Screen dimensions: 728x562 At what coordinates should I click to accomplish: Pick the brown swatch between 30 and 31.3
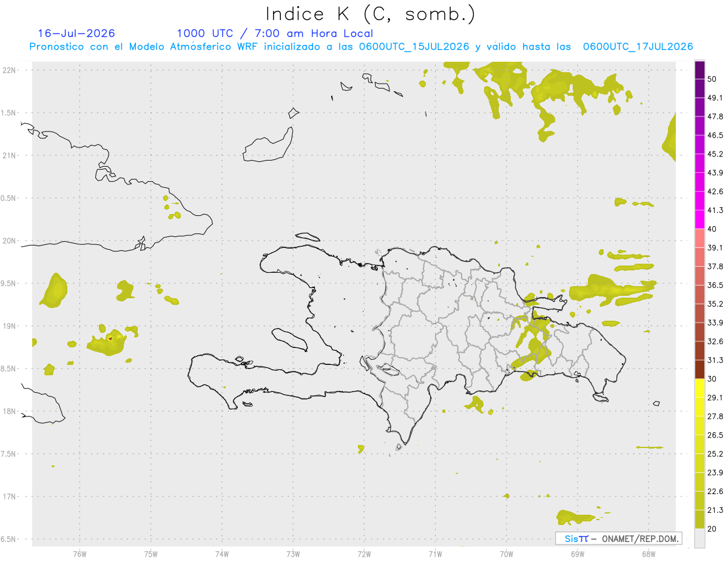pyautogui.click(x=699, y=369)
